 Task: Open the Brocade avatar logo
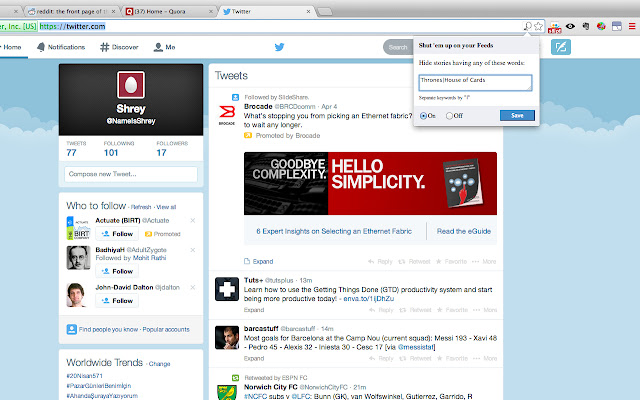[x=227, y=115]
